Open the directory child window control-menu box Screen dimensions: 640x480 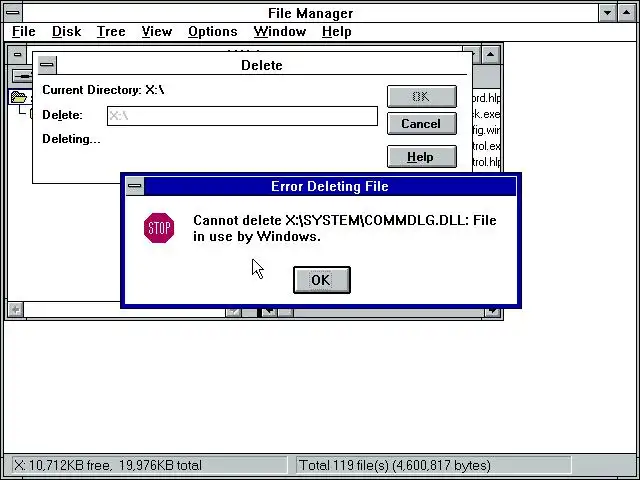point(17,54)
